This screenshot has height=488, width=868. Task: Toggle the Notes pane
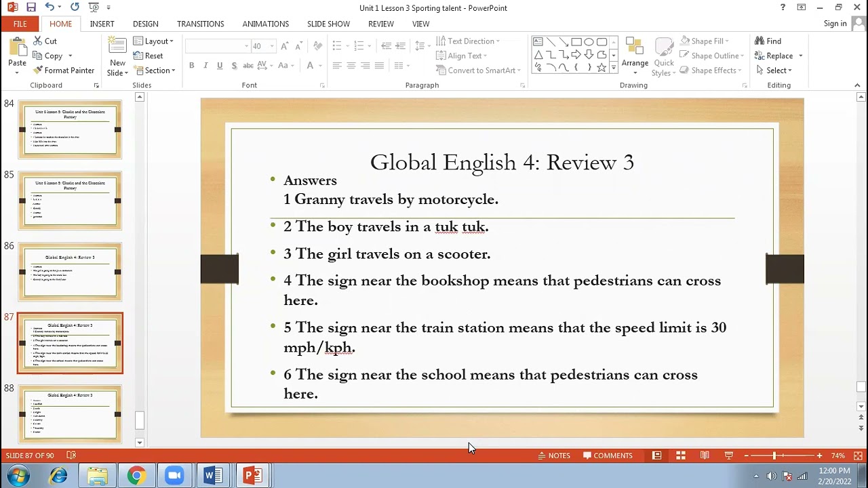coord(554,455)
